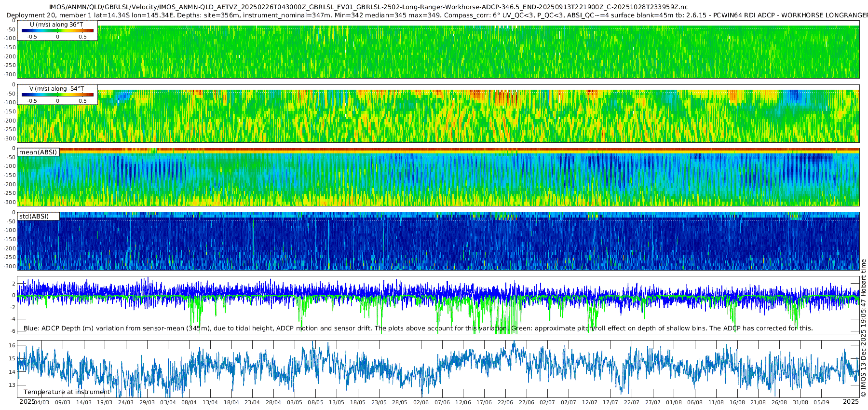Click the 07/06 date tick label
868x410 pixels.
pyautogui.click(x=442, y=402)
